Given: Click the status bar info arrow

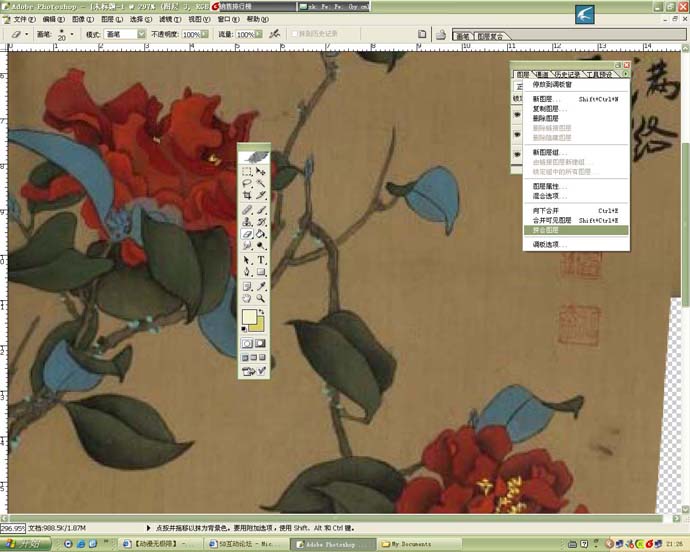Looking at the screenshot, I should pos(148,528).
